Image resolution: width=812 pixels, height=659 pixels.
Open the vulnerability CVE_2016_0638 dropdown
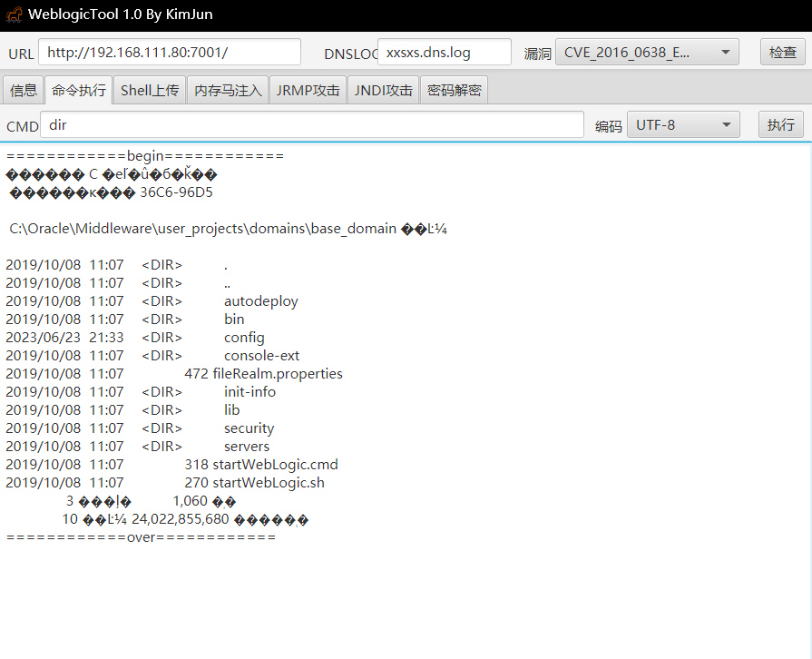tap(647, 53)
